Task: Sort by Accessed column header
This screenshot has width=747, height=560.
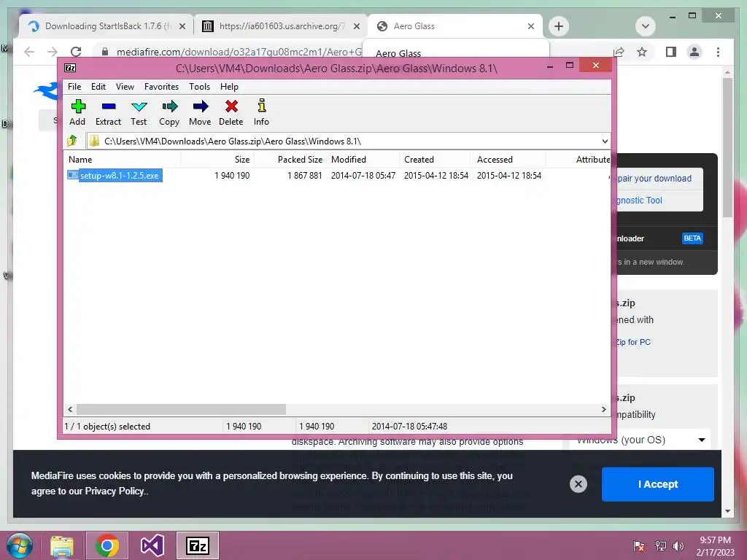Action: click(508, 160)
